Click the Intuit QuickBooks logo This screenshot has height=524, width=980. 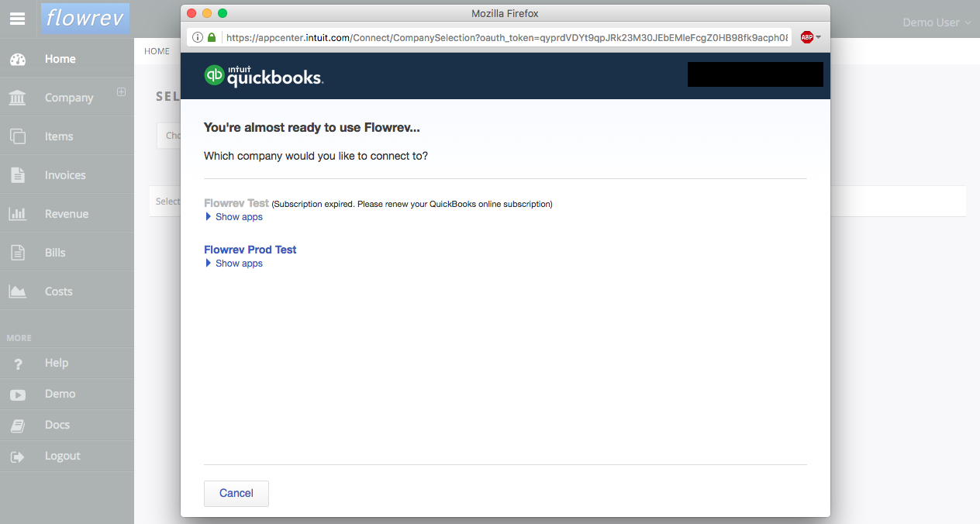click(264, 76)
